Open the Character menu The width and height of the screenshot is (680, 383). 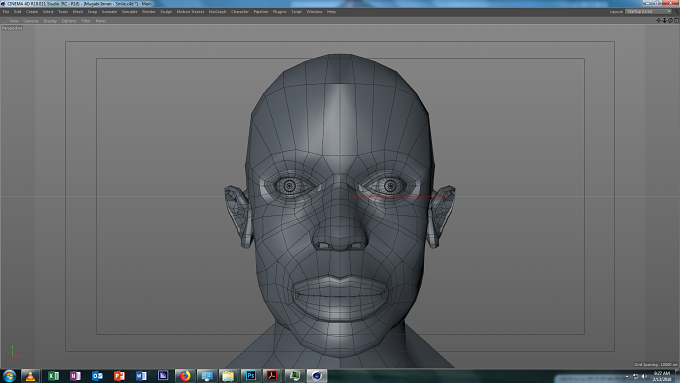(240, 12)
